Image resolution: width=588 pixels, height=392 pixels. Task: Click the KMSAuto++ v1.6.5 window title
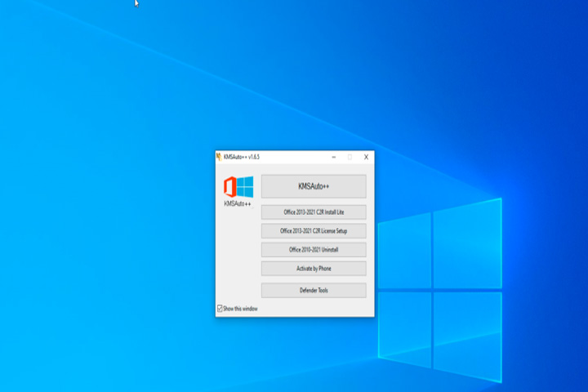(x=242, y=157)
